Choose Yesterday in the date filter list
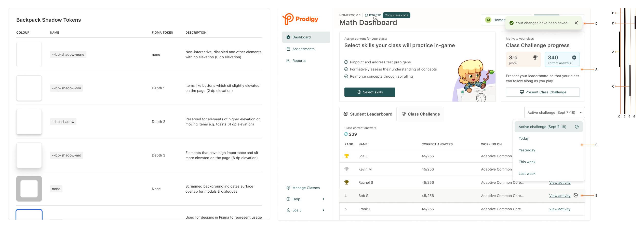This screenshot has height=228, width=644. pos(527,150)
